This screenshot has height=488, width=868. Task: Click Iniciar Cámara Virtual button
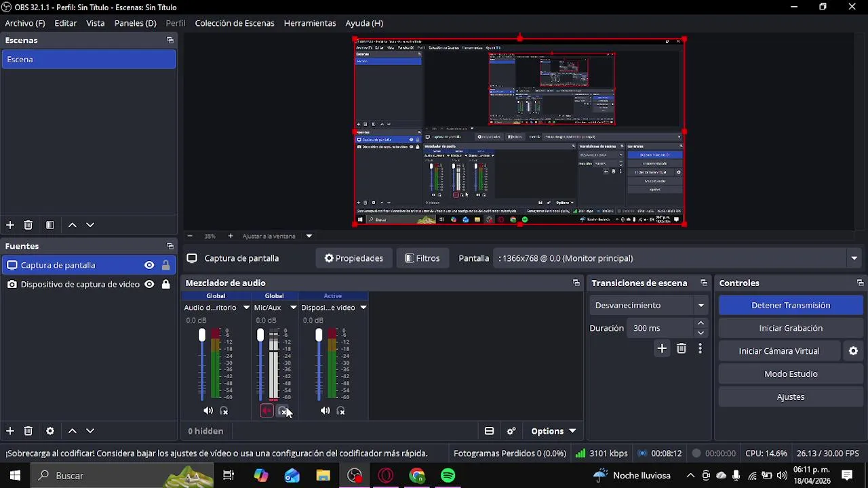pos(779,351)
